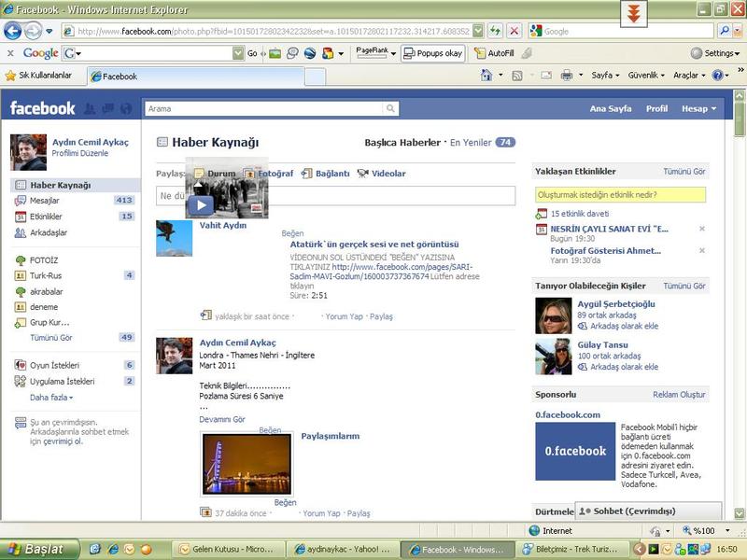Open the Home page toolbar icon

point(486,76)
